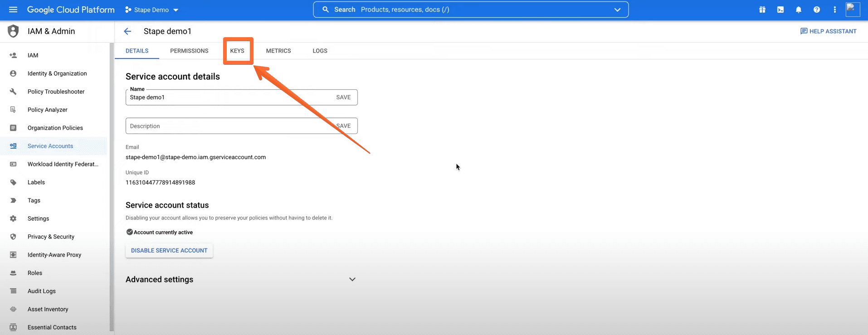Click the Organization Policies icon
868x335 pixels.
(x=13, y=128)
